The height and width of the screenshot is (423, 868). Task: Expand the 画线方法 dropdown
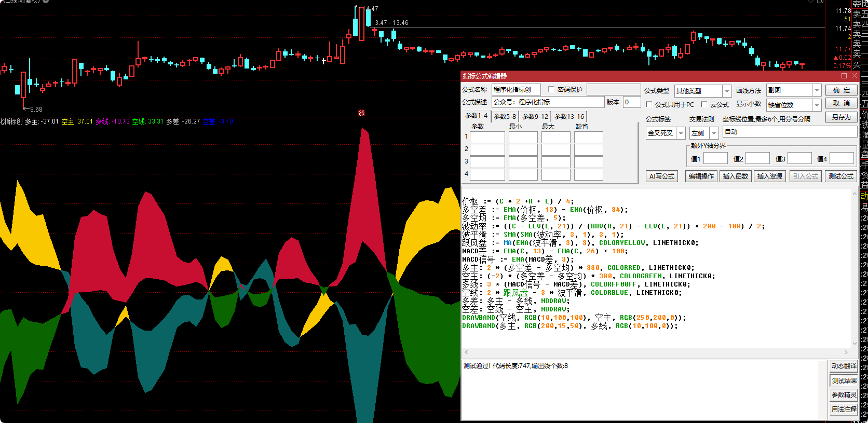click(x=817, y=90)
